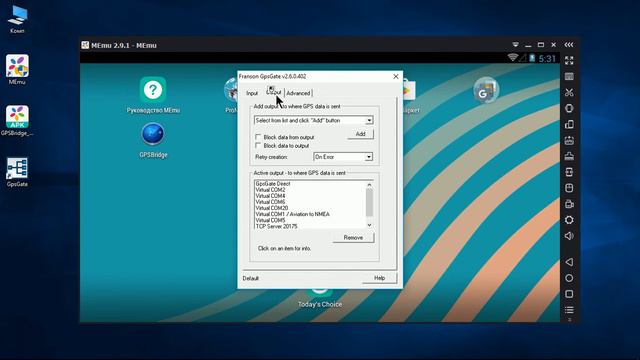Select Virtual COM2 output
Screen dimensions: 640x360
[270, 190]
